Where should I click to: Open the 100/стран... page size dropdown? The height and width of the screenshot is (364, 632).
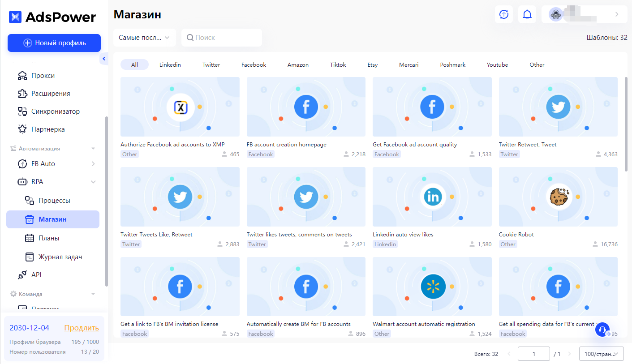click(602, 354)
